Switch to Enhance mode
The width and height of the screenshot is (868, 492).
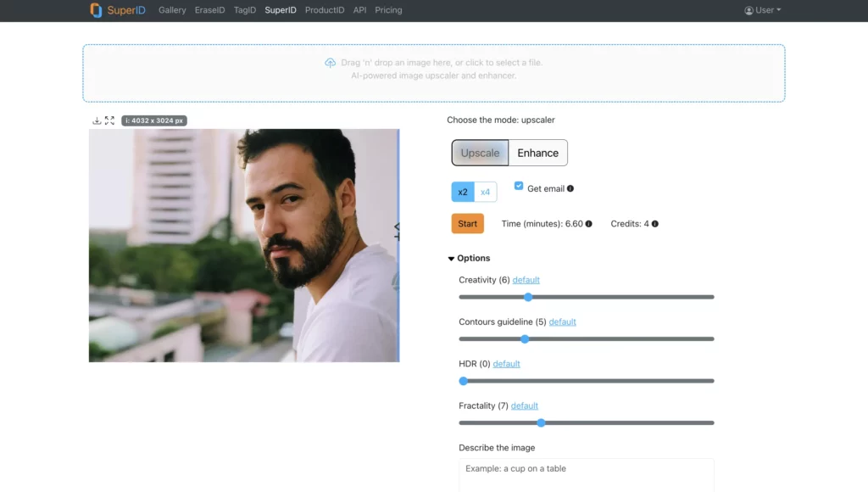[537, 153]
